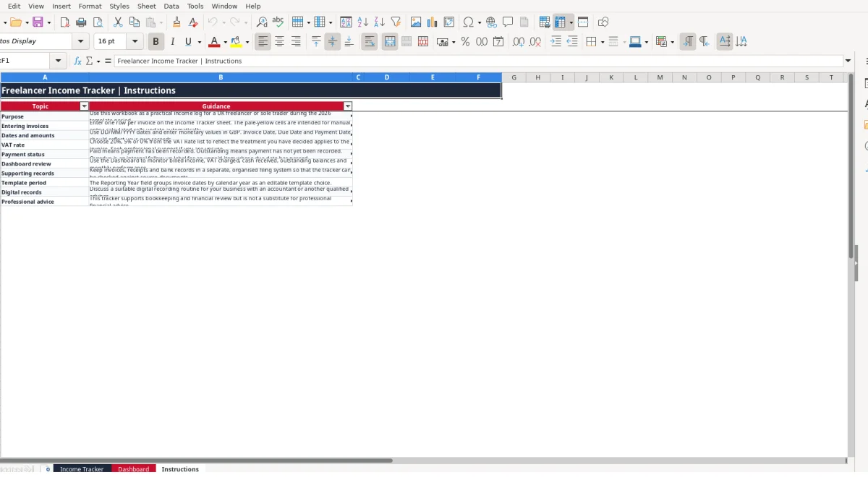Click Insert Comment icon
The height and width of the screenshot is (488, 868).
pyautogui.click(x=508, y=22)
